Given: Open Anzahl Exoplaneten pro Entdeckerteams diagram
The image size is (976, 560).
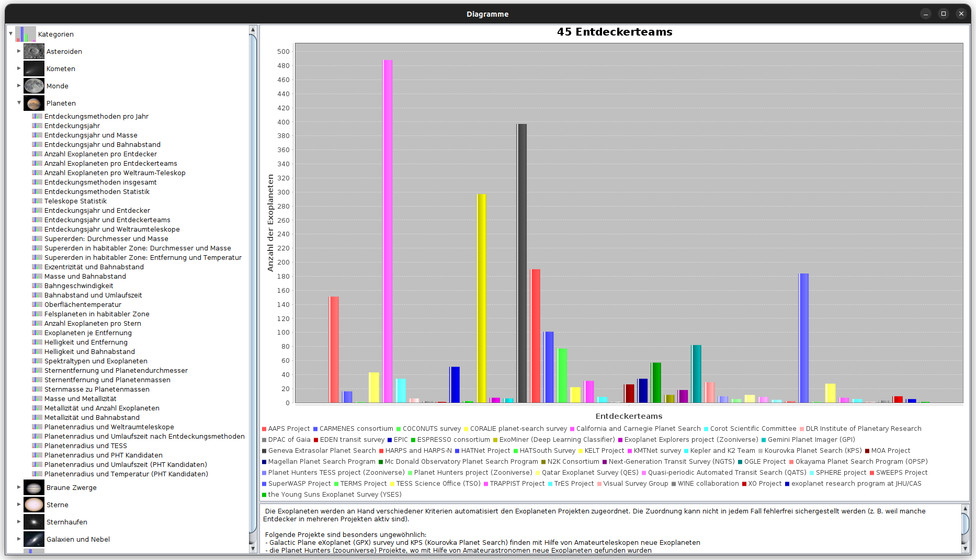Looking at the screenshot, I should click(110, 164).
